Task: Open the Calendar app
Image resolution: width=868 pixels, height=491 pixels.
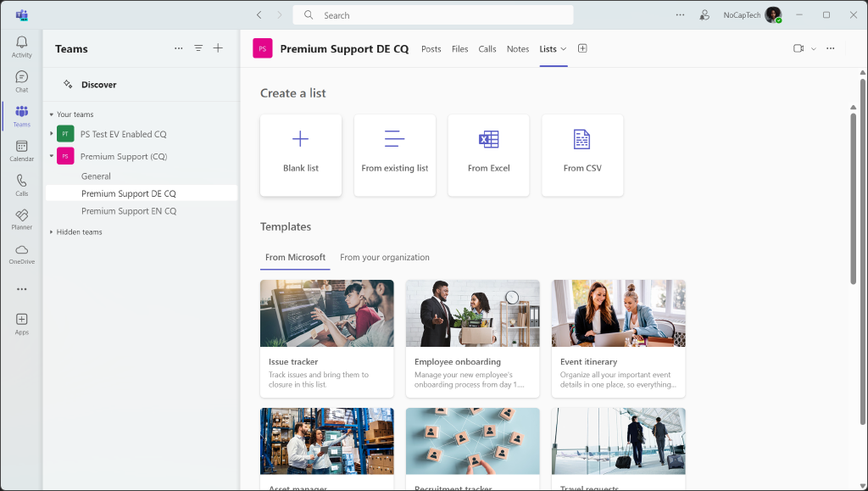Action: click(x=21, y=150)
